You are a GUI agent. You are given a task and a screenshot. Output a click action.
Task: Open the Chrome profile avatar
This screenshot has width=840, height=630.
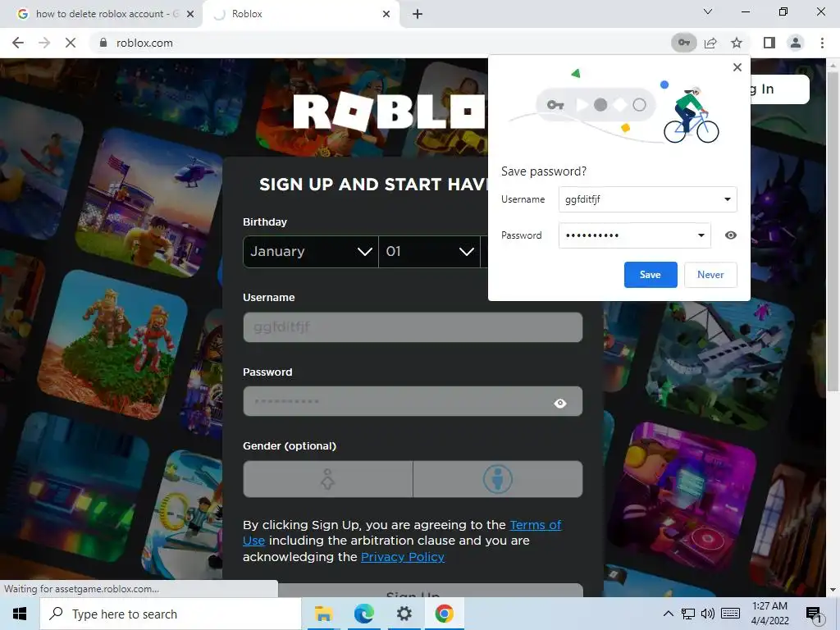point(796,43)
